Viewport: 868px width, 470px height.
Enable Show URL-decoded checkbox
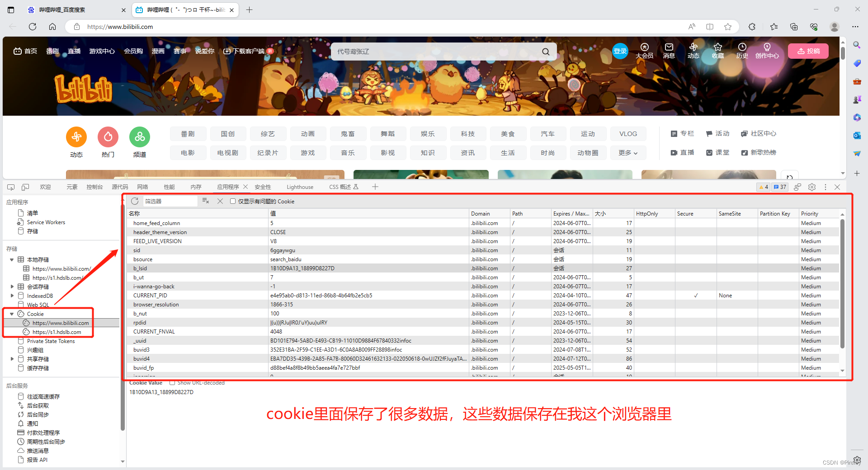(172, 383)
